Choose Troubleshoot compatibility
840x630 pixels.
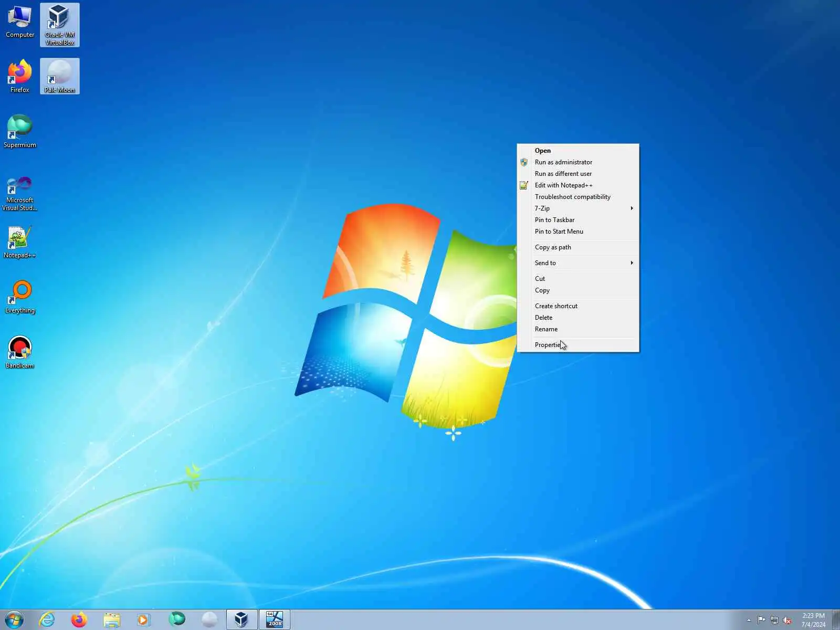pos(578,197)
